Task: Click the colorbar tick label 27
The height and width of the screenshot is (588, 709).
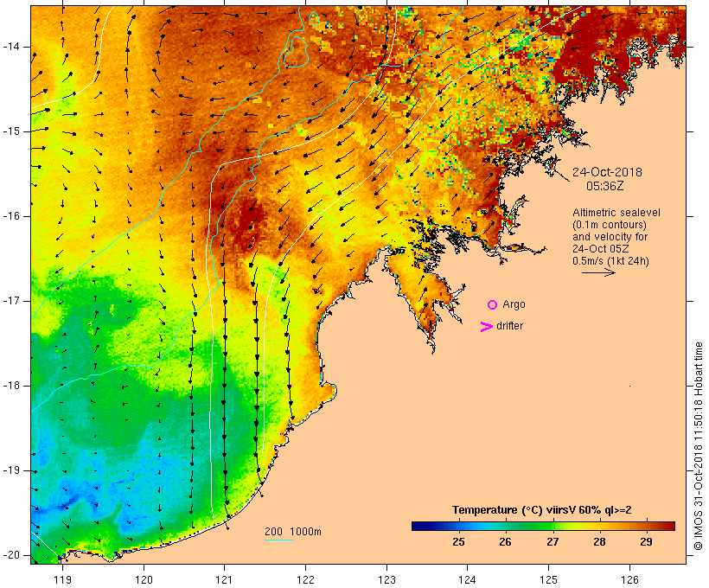Action: click(x=553, y=542)
